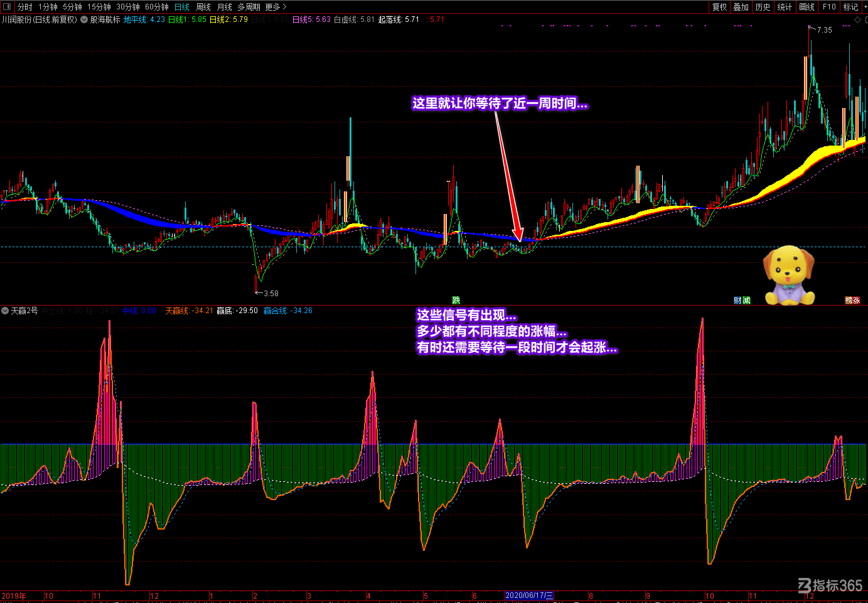Select the 日线 daily period tab
868x603 pixels.
click(182, 7)
